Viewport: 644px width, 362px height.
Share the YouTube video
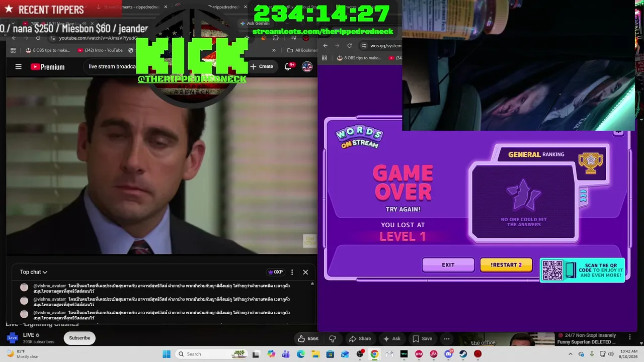tap(360, 338)
